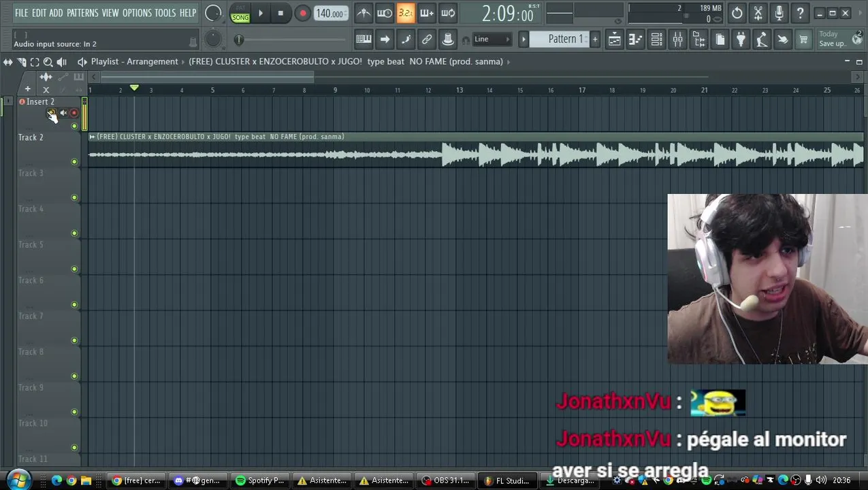Toggle loop recording icon
The height and width of the screenshot is (490, 868).
point(448,13)
